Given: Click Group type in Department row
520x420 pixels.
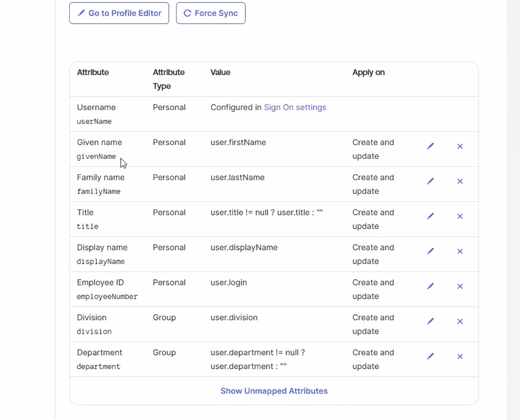Looking at the screenshot, I should (x=164, y=352).
